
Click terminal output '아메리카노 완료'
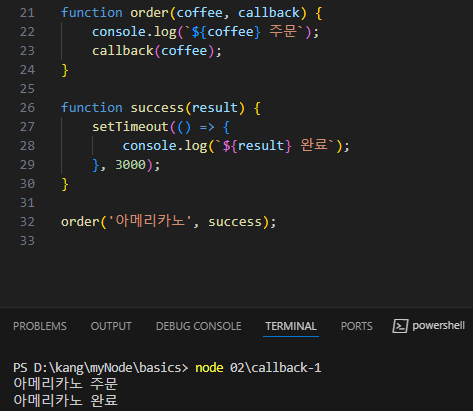65,400
